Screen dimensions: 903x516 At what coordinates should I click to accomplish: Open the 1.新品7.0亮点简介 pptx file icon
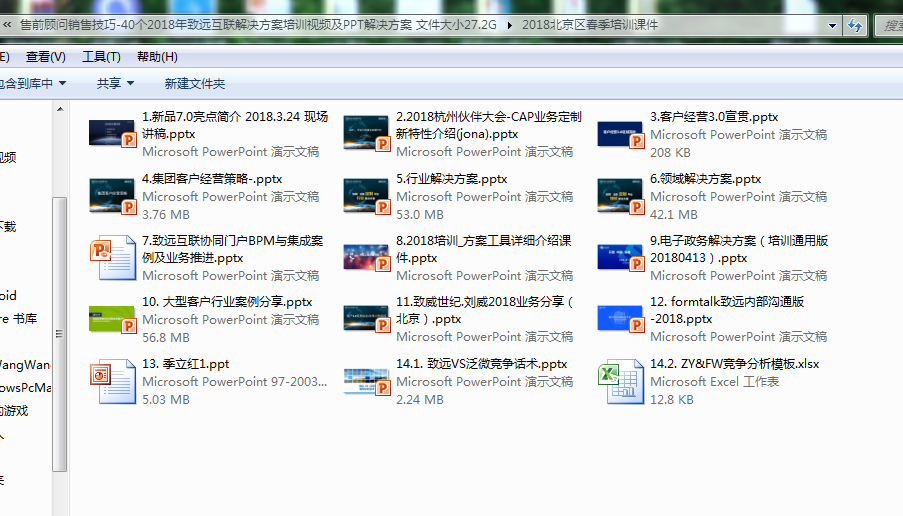coord(112,134)
